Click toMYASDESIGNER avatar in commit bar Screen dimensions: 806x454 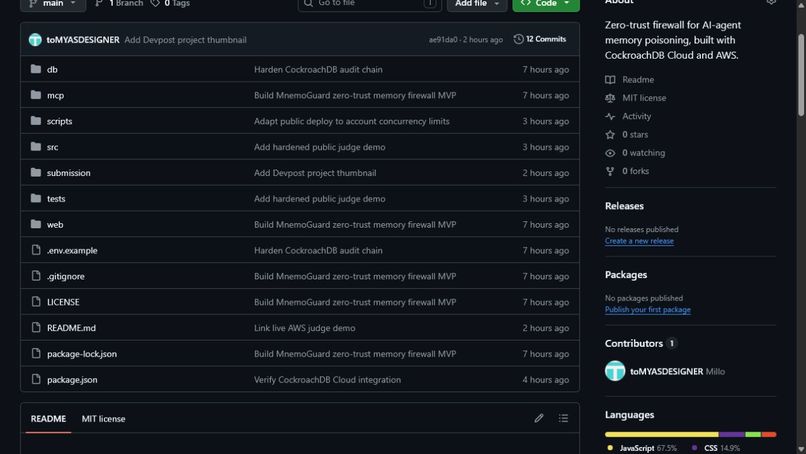(35, 40)
